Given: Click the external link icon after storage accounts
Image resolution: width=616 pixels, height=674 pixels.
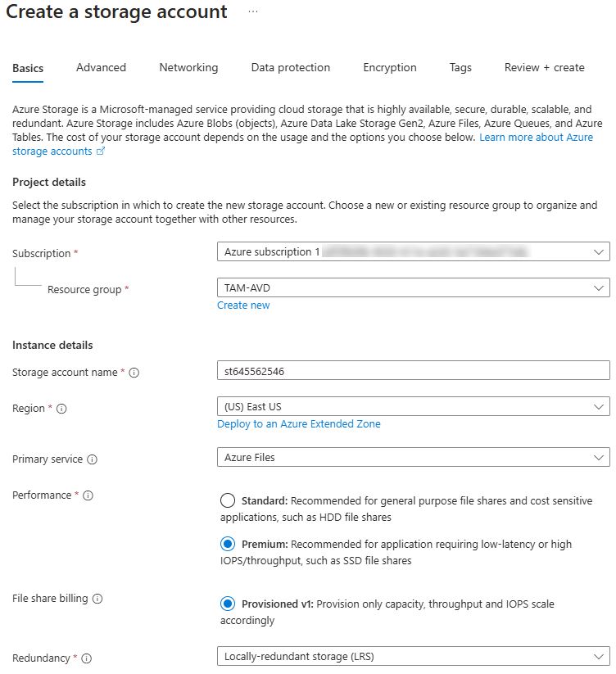Looking at the screenshot, I should (100, 152).
